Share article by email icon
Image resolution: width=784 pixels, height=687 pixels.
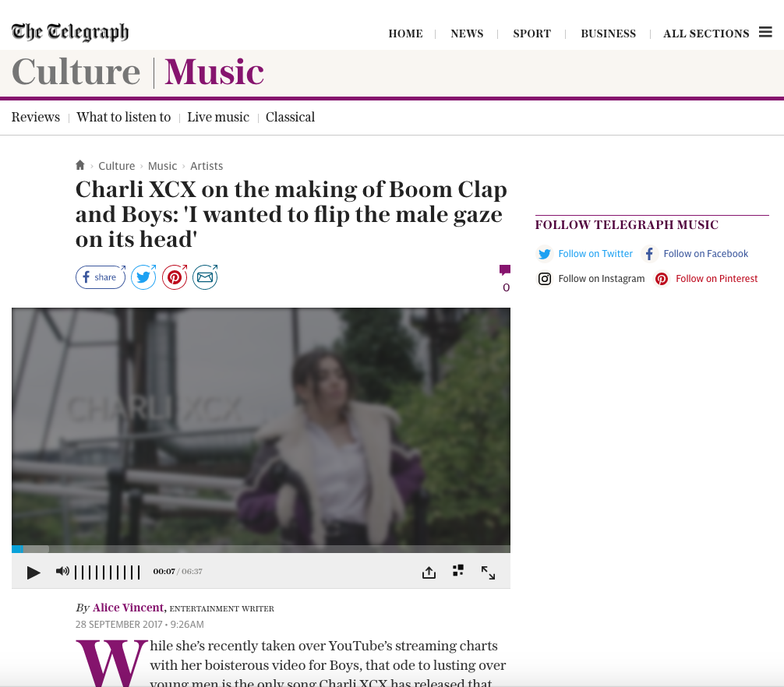(205, 277)
